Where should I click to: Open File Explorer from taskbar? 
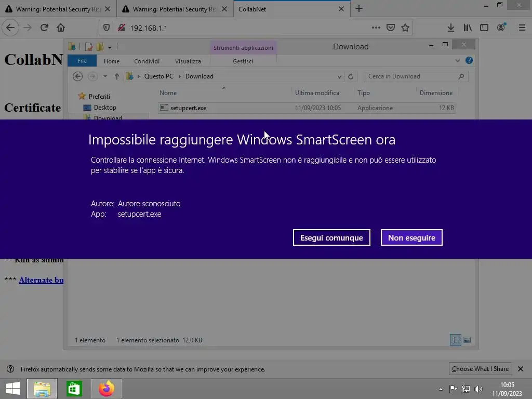42,389
